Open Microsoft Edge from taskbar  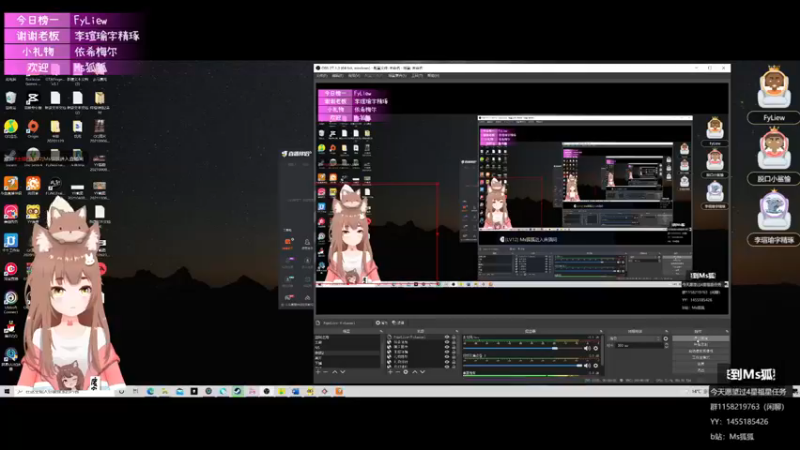pos(150,391)
